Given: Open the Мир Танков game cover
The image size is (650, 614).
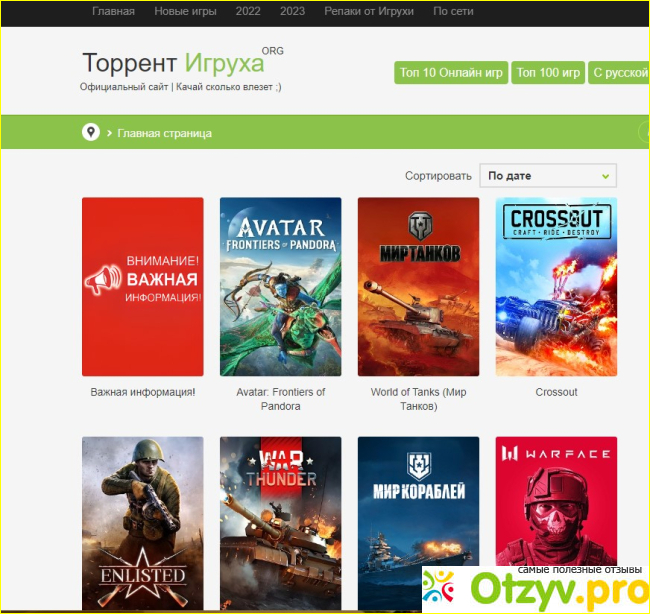Looking at the screenshot, I should click(418, 287).
